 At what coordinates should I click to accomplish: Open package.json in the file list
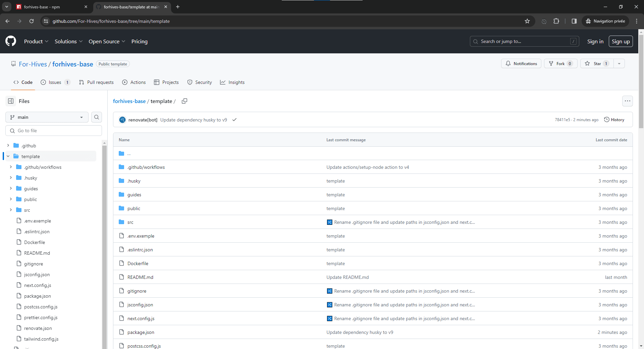pos(141,332)
